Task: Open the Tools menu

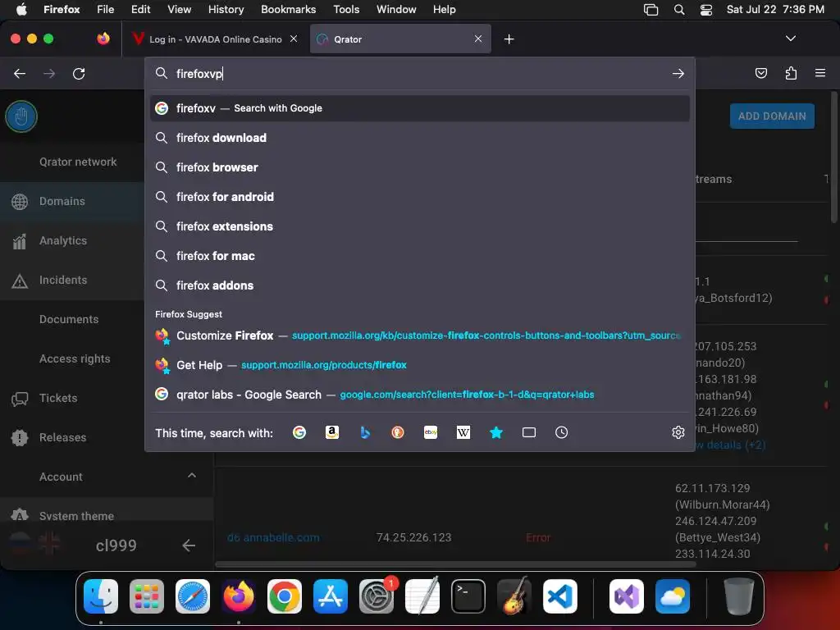Action: click(346, 10)
